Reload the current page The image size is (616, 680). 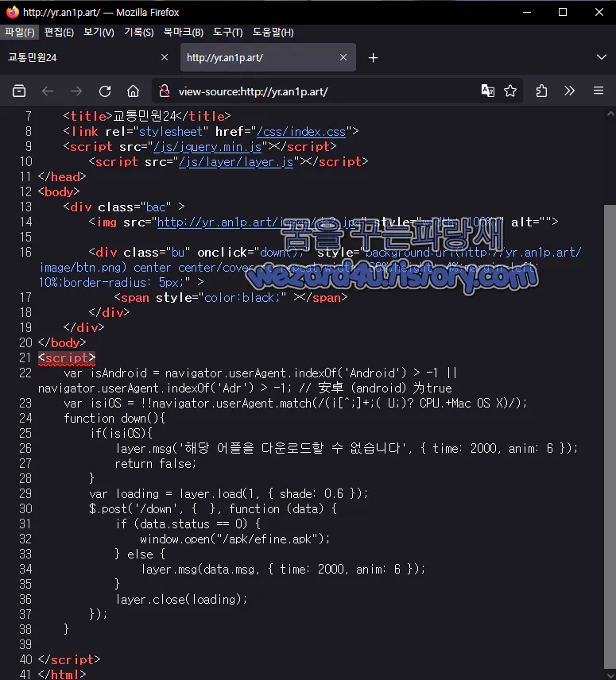coord(105,91)
